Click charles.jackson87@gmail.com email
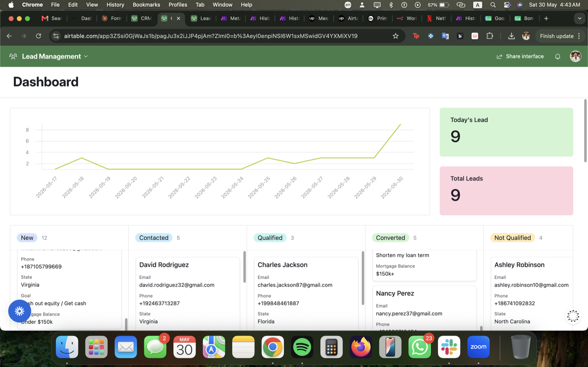 [x=295, y=285]
